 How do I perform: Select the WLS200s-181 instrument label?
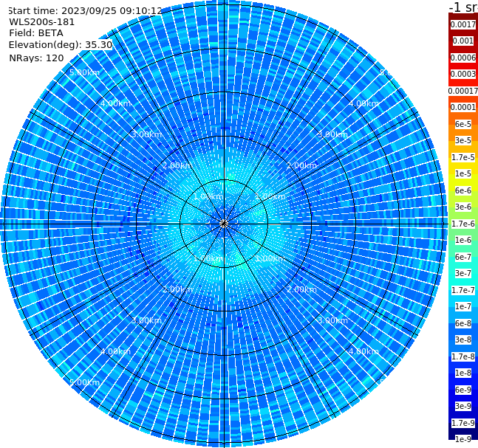[42, 22]
